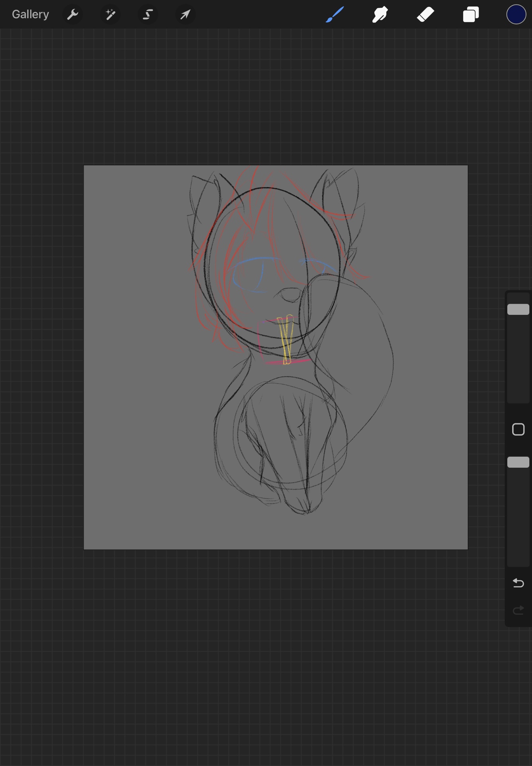Viewport: 532px width, 766px height.
Task: Tap the square modify button on sidebar
Action: [x=518, y=429]
